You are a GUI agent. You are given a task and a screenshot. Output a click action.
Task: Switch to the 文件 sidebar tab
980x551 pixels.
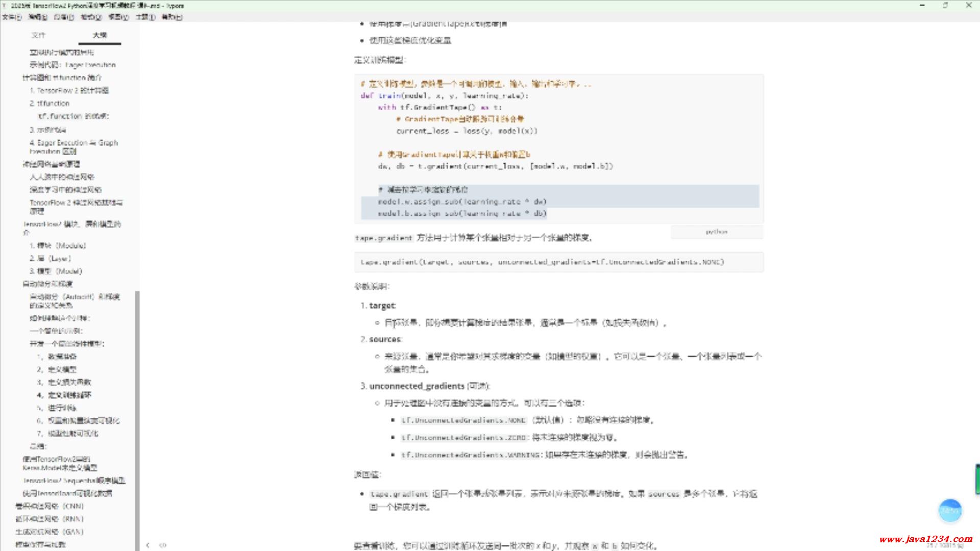38,35
